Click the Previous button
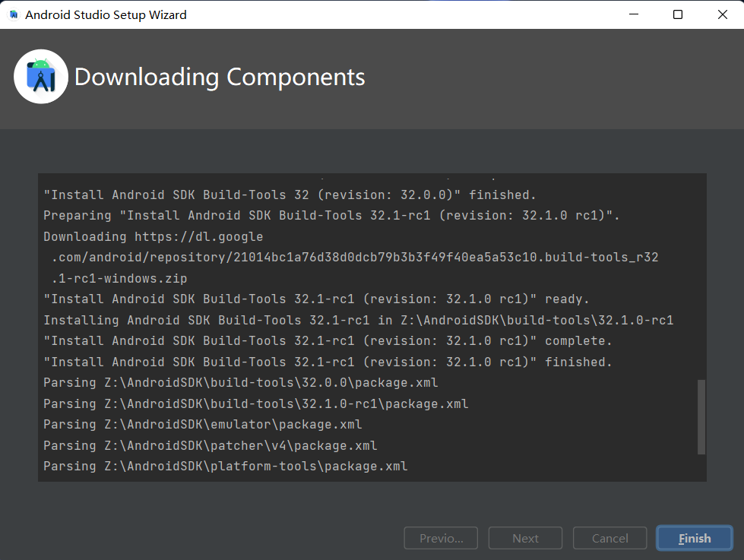 (441, 538)
